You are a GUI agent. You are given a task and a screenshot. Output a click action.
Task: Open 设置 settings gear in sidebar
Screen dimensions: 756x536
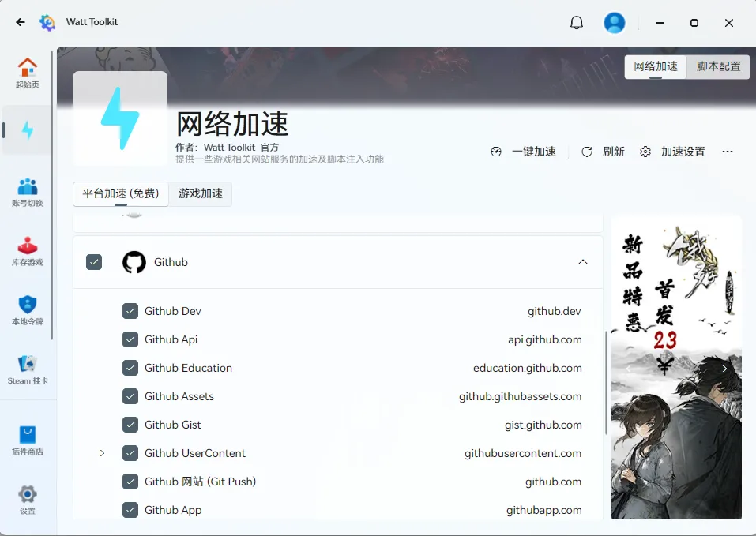click(x=28, y=499)
